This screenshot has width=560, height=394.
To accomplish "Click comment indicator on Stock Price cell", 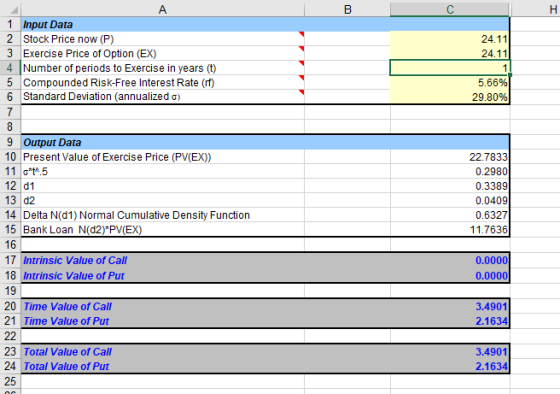I will click(301, 34).
